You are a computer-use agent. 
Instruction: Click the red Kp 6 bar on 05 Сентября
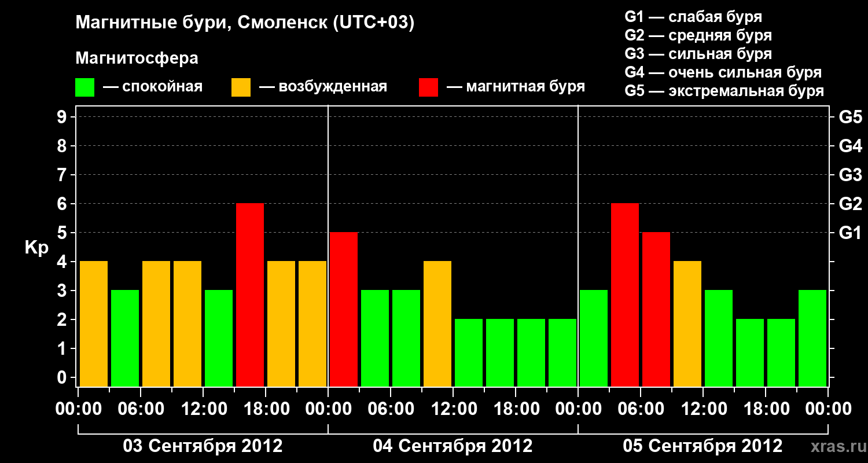(x=625, y=295)
